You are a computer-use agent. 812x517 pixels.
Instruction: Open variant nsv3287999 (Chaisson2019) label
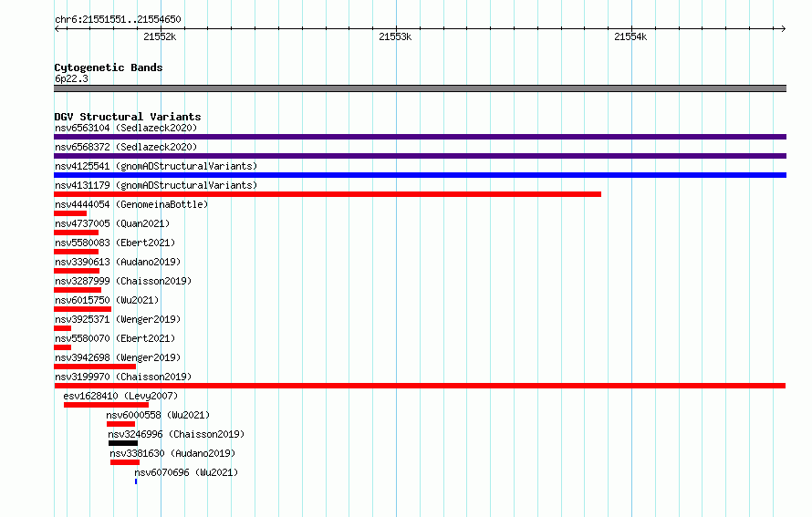point(123,281)
